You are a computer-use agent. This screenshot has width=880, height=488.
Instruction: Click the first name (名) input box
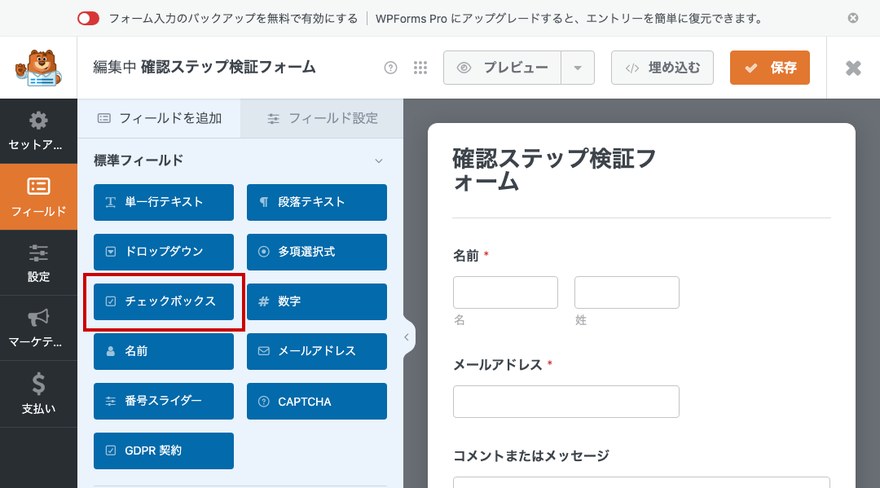505,292
